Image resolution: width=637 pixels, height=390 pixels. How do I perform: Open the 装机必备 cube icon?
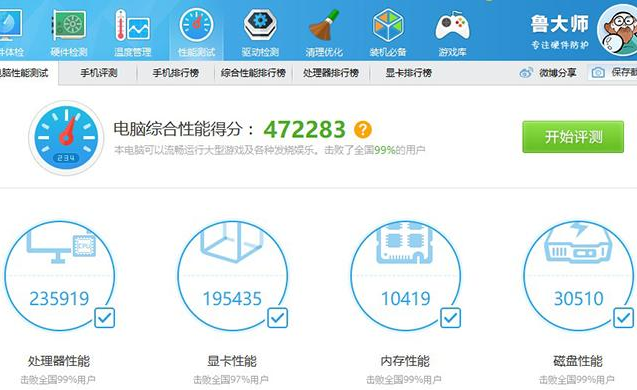click(388, 25)
